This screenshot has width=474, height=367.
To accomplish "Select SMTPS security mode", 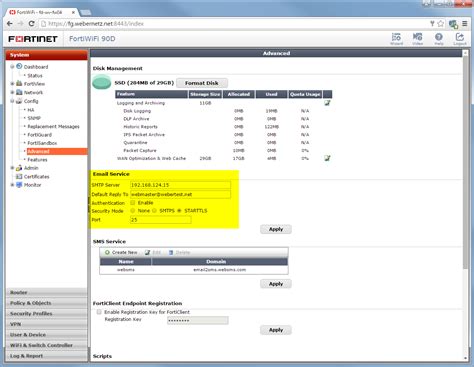I will coord(154,211).
